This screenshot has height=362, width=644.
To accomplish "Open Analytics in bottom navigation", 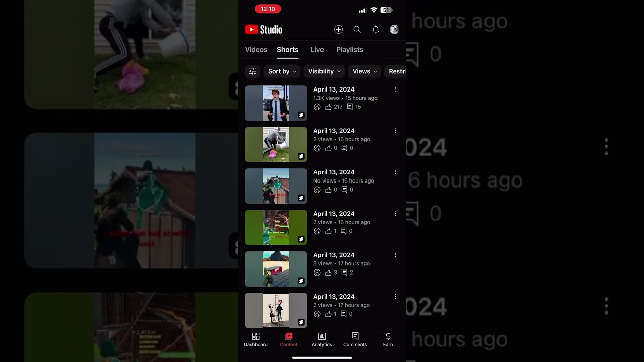I will pos(322,340).
